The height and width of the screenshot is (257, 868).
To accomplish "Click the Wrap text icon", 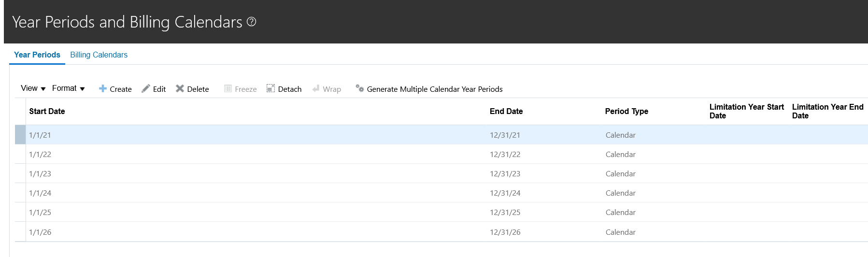I will tap(316, 88).
